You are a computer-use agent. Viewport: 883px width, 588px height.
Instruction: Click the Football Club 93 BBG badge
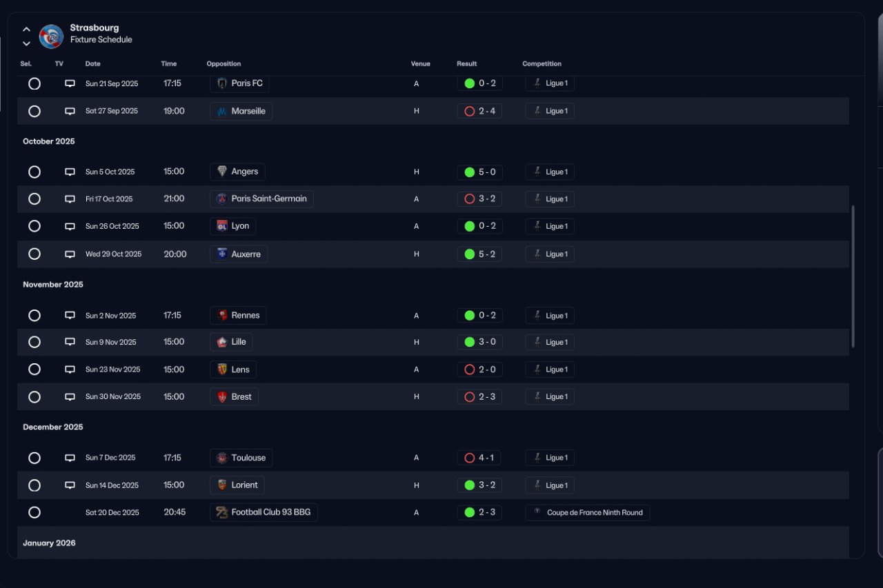(x=221, y=513)
